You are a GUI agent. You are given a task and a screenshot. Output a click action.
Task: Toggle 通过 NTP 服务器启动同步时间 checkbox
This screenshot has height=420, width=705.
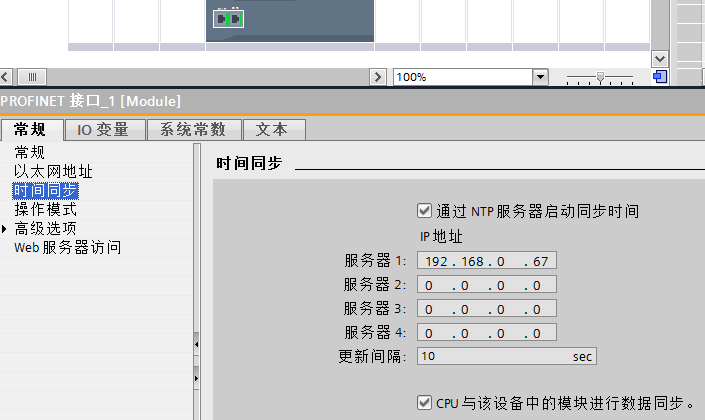click(x=424, y=210)
